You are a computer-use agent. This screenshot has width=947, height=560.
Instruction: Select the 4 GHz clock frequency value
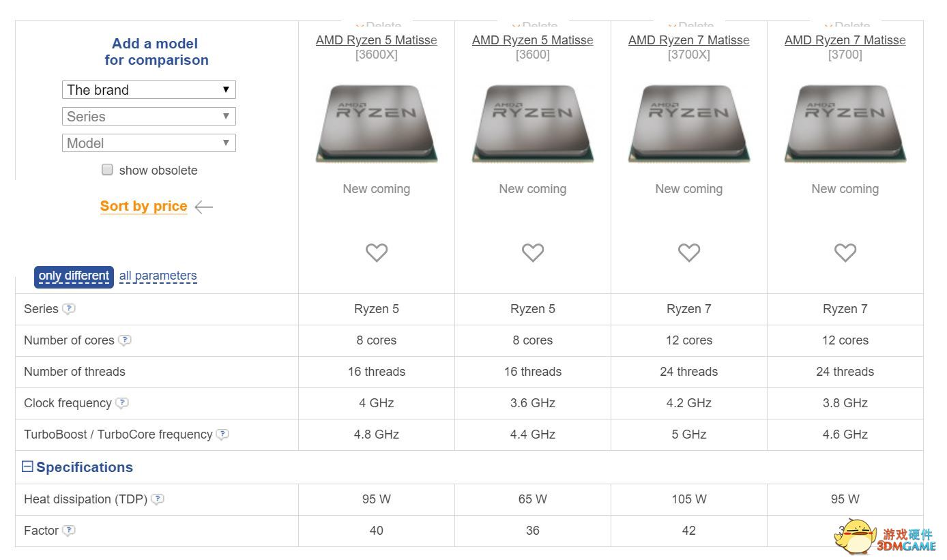[x=377, y=403]
